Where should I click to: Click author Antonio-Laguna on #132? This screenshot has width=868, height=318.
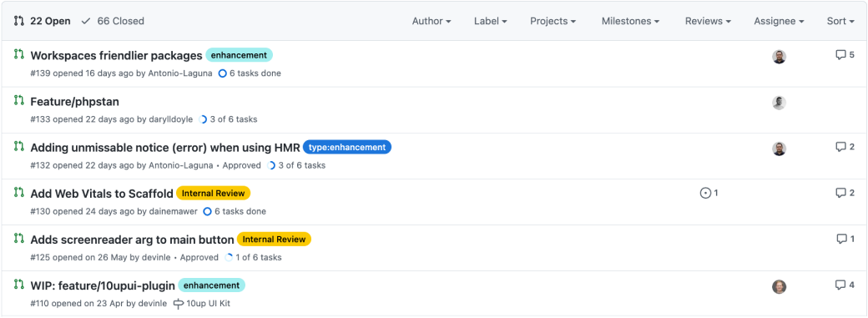tap(180, 165)
